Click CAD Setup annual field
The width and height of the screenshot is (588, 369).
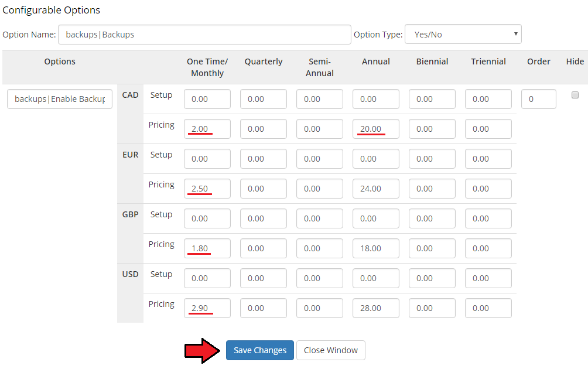coord(376,99)
